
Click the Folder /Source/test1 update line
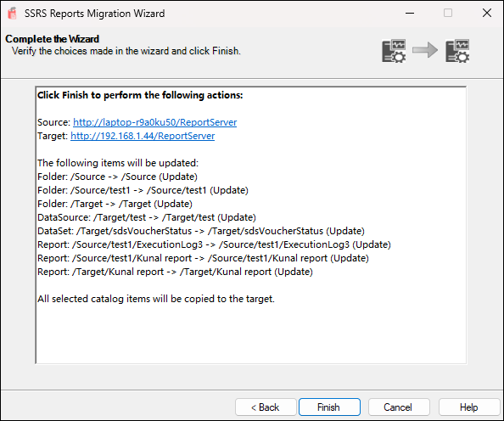pyautogui.click(x=143, y=190)
